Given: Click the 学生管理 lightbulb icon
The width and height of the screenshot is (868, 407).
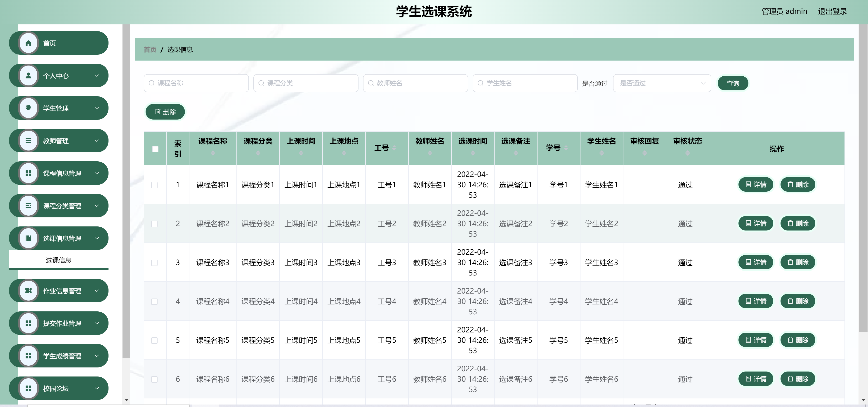Looking at the screenshot, I should coord(28,108).
